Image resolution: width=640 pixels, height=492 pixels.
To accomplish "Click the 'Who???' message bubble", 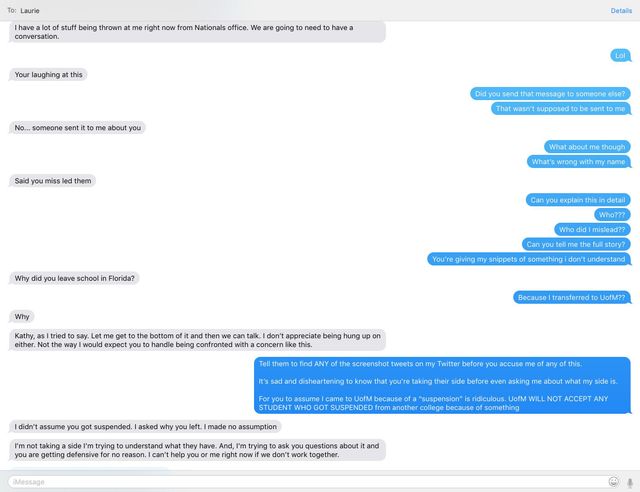I will click(x=612, y=215).
